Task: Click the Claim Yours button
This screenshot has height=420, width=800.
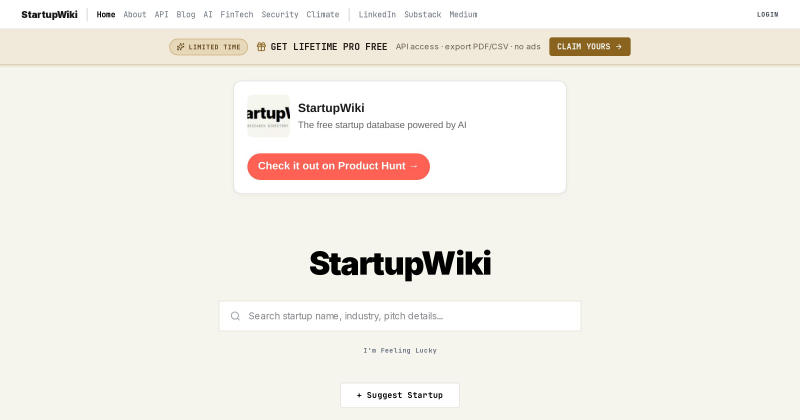Action: pos(590,46)
